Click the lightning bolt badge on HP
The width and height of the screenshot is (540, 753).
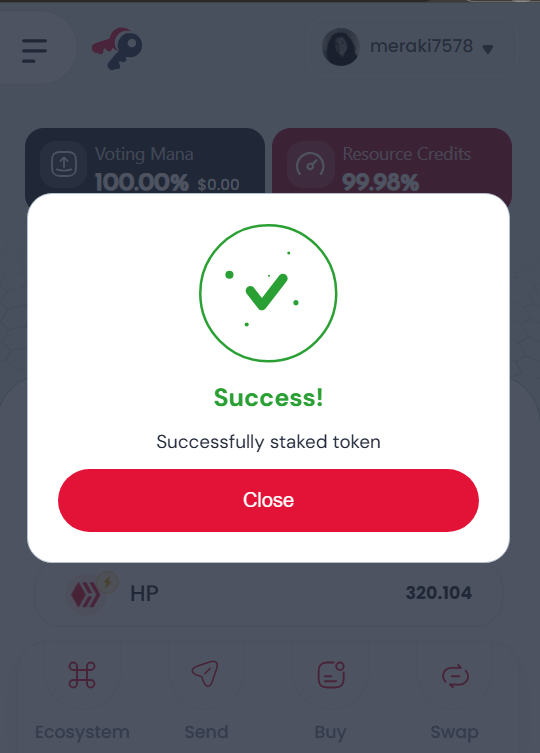108,583
